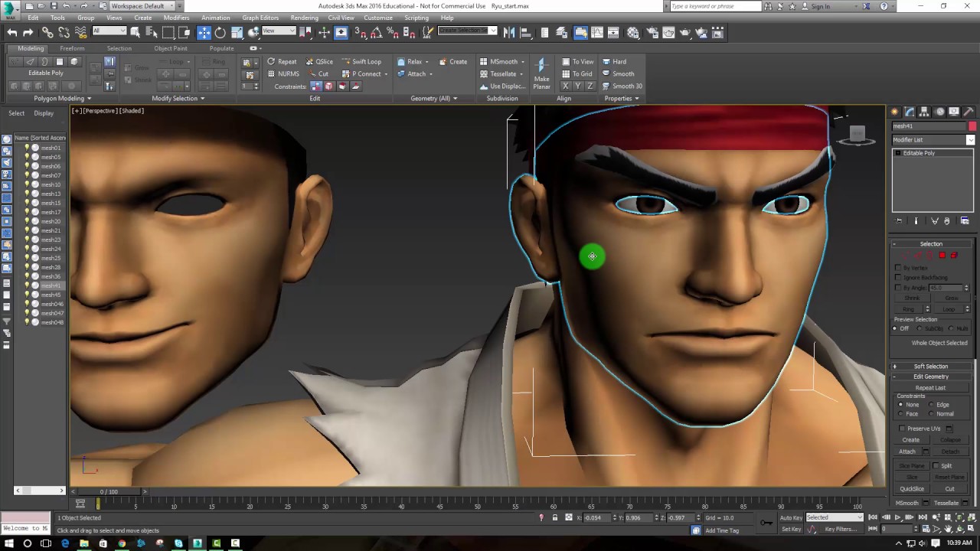Open the selection filter All dropdown
This screenshot has height=551, width=980.
(x=109, y=31)
